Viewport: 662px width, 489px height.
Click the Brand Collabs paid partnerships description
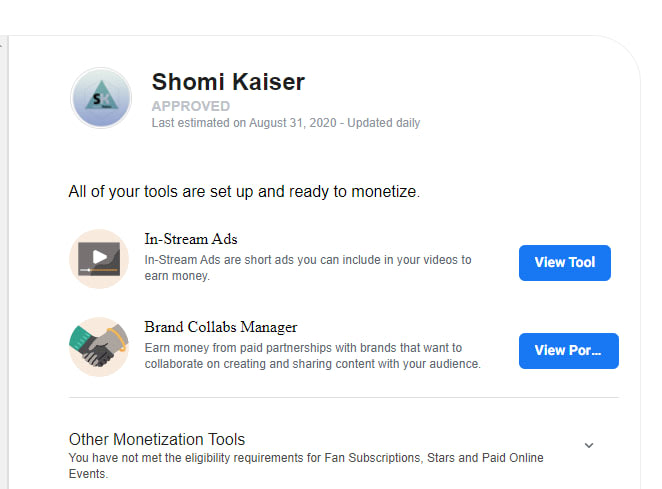(312, 356)
